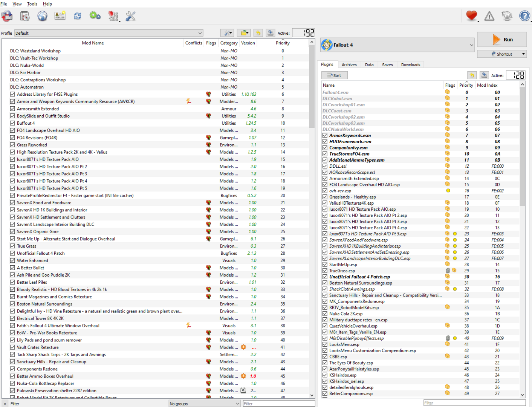Image resolution: width=532 pixels, height=407 pixels.
Task: Expand the filter panel chevrons at bottom left
Action: coord(5,404)
